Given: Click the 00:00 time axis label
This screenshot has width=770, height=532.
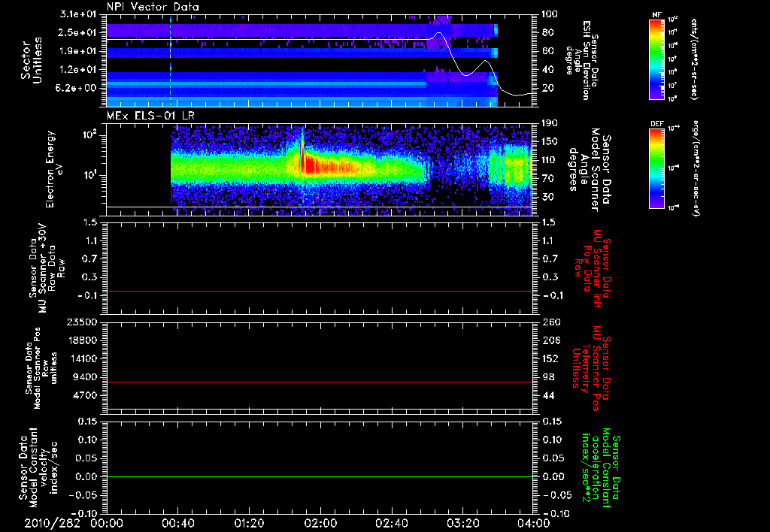Looking at the screenshot, I should point(107,523).
